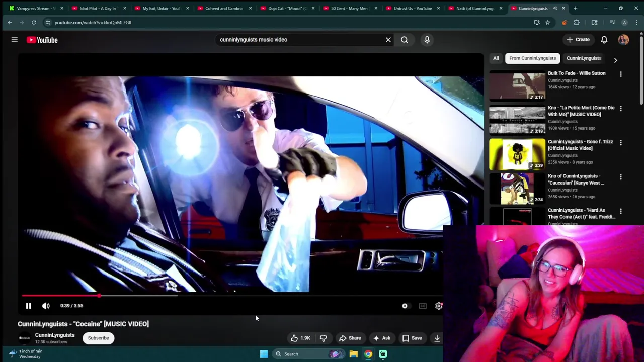Go to YouTube home via logo
This screenshot has height=362, width=644.
pos(42,40)
